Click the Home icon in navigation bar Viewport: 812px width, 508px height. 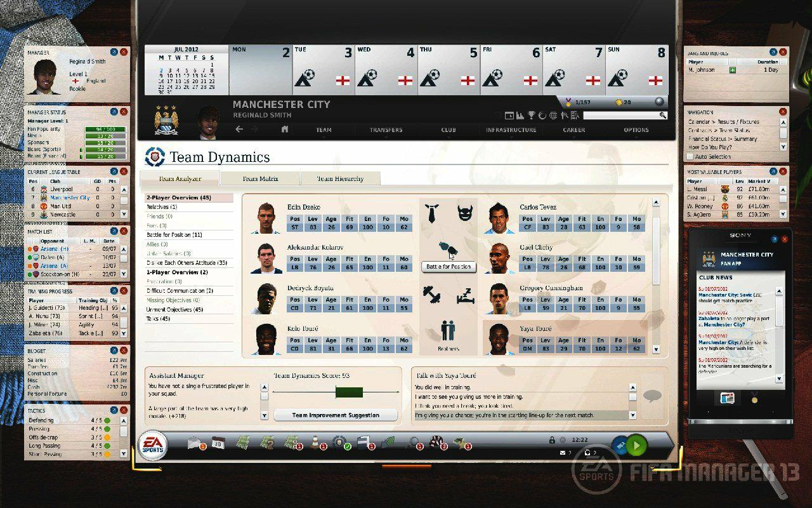[285, 130]
